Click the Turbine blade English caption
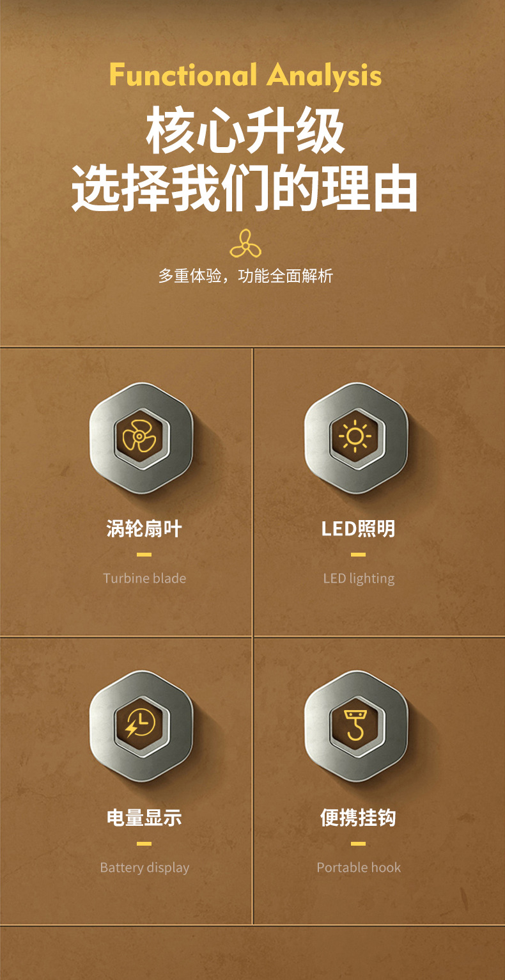This screenshot has height=980, width=505. coord(144,578)
